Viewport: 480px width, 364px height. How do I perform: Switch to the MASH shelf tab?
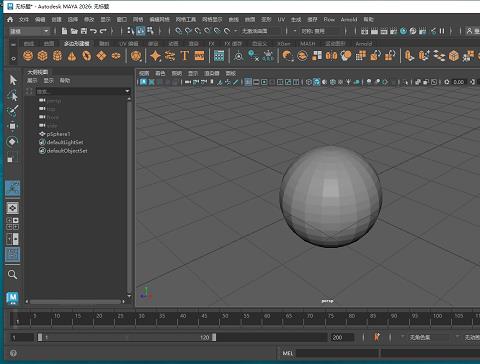tap(307, 44)
